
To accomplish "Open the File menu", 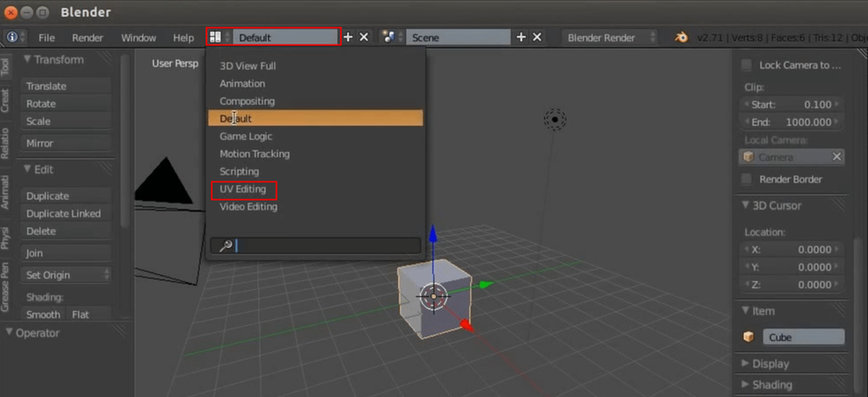I will [47, 38].
